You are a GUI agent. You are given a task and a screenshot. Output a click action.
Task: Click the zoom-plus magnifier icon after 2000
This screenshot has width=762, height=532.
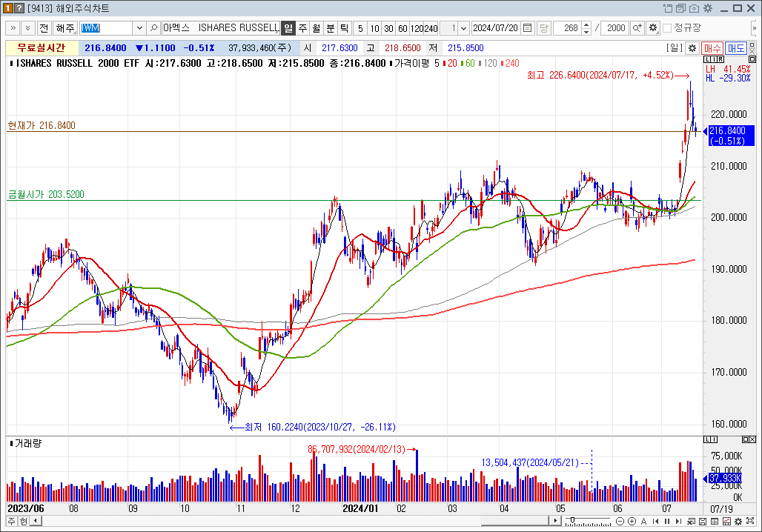(x=637, y=28)
